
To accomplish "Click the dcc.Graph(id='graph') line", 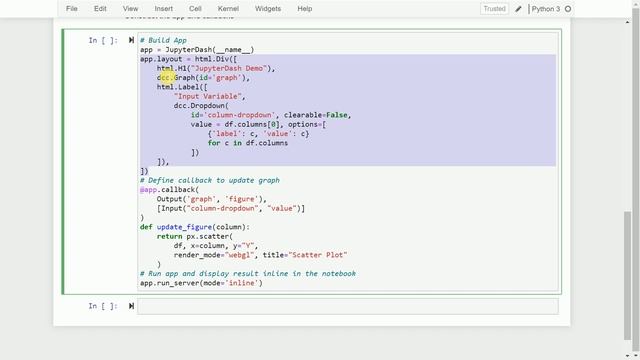I will tap(203, 78).
